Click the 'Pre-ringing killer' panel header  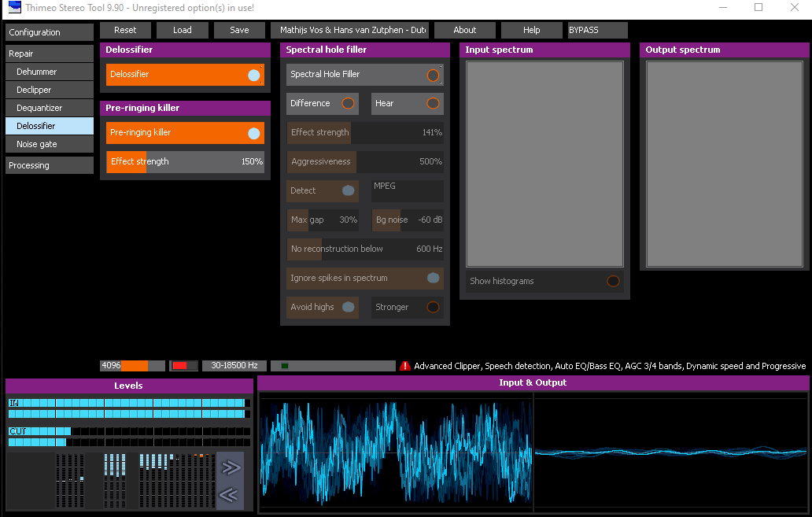[x=186, y=108]
